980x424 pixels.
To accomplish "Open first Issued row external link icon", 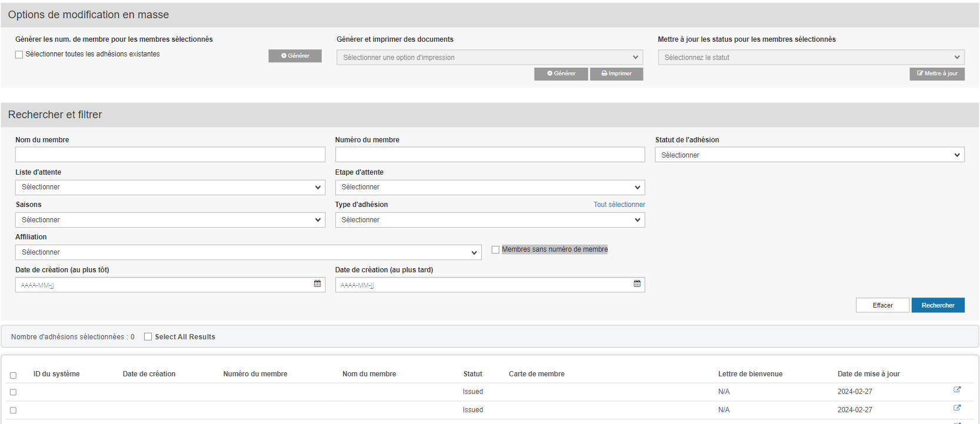I will coord(956,390).
